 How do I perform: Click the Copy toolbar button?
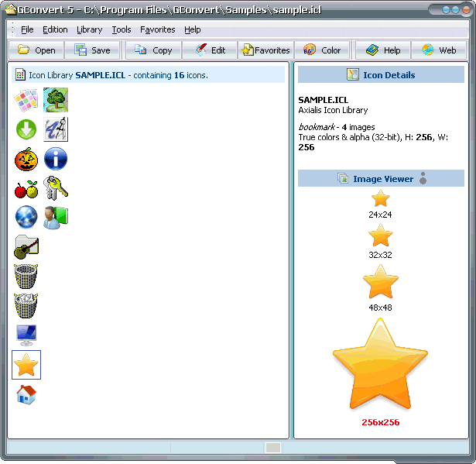[x=153, y=50]
